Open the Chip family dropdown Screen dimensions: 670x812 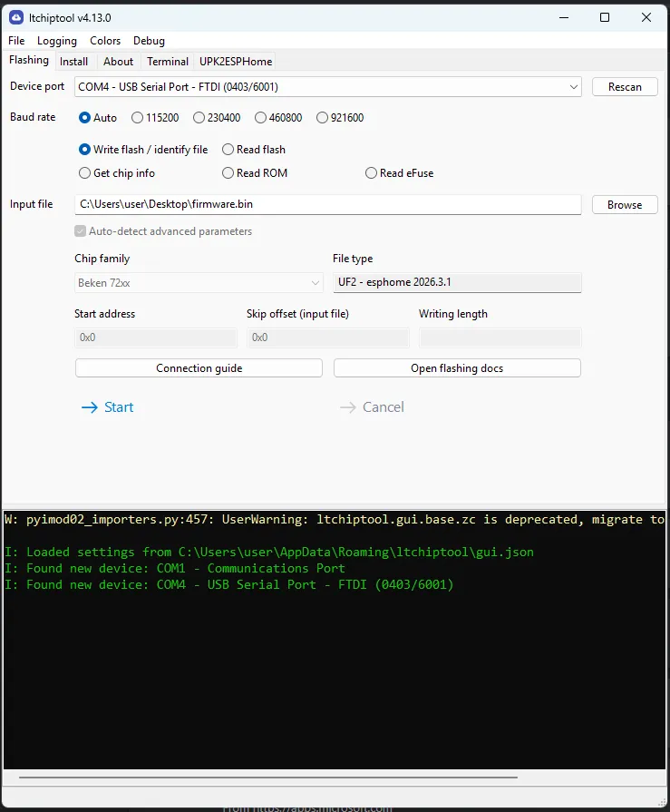coord(199,283)
